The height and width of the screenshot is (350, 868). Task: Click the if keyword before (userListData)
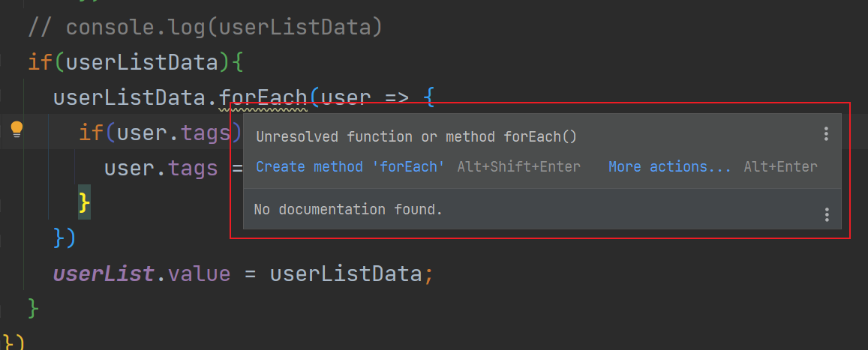[x=40, y=62]
